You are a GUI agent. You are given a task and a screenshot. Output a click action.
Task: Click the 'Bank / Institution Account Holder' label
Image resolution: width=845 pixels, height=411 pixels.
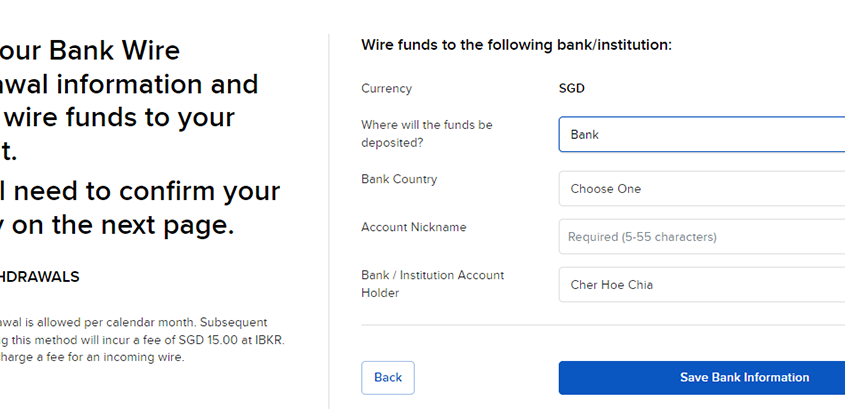tap(432, 283)
